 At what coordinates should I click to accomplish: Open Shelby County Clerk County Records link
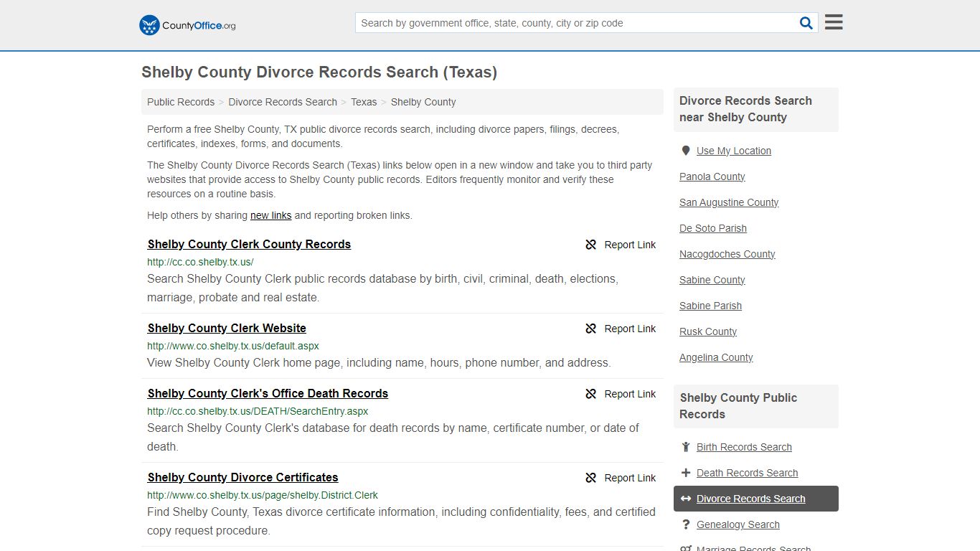click(x=249, y=244)
